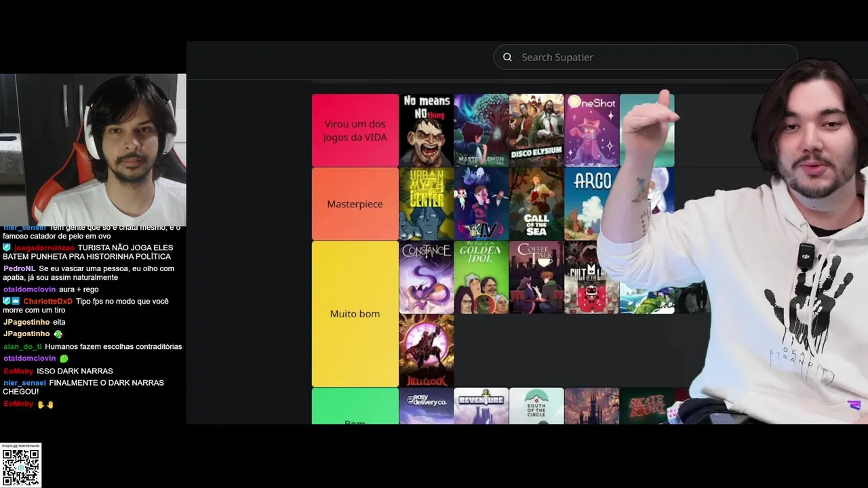Open the No Means Nothing game thumbnail
This screenshot has width=868, height=488.
pyautogui.click(x=427, y=130)
